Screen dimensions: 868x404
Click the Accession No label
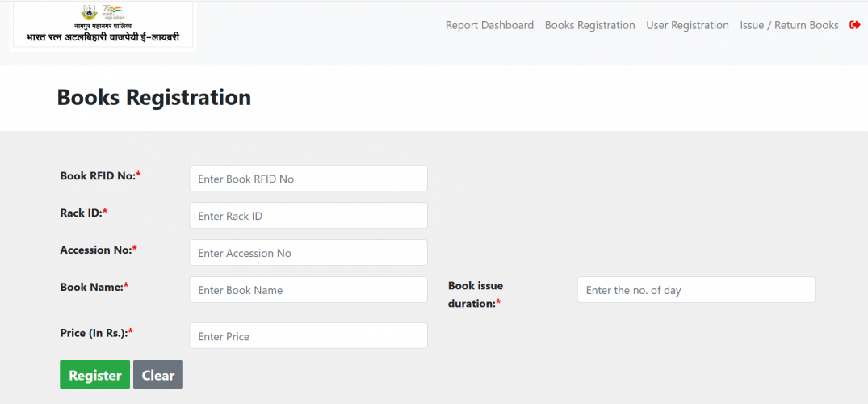[x=99, y=250]
